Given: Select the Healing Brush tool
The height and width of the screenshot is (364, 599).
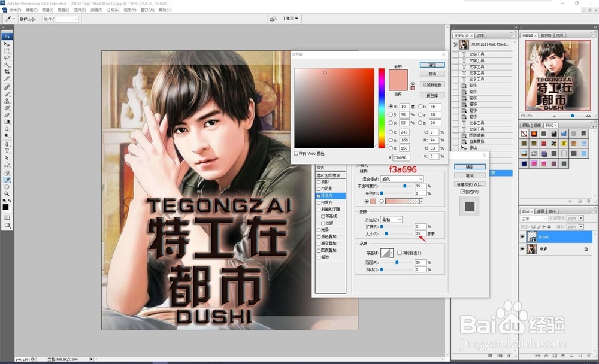Looking at the screenshot, I should (7, 87).
